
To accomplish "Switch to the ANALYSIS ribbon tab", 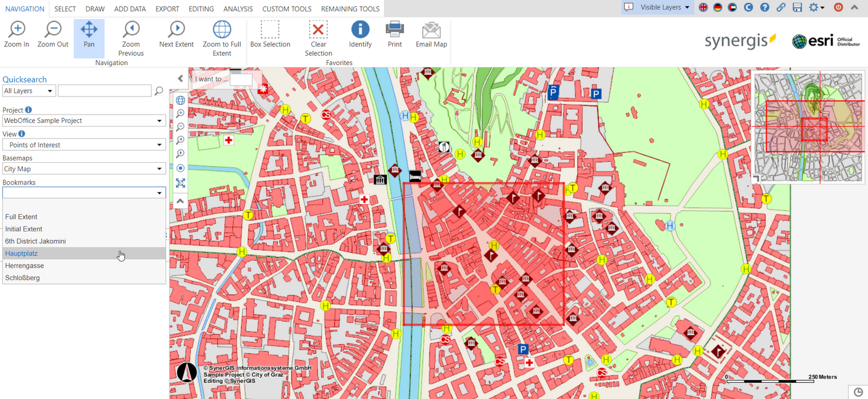I will click(x=238, y=8).
